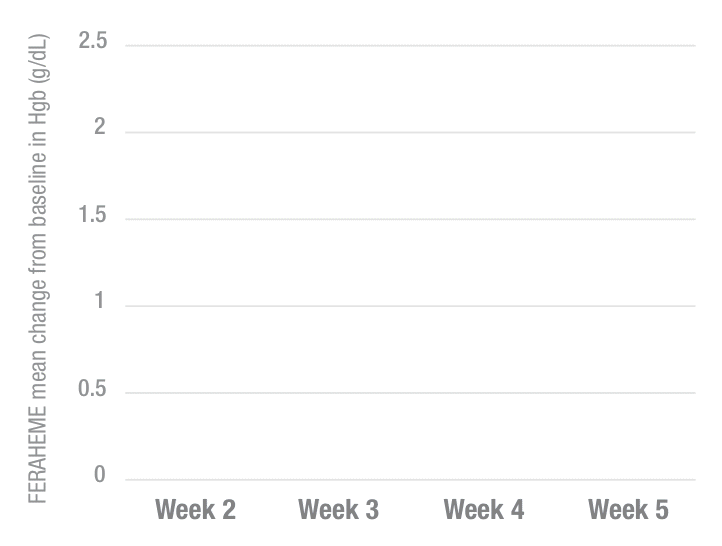
Task: Select the 1 y-axis tick label
Action: point(100,304)
